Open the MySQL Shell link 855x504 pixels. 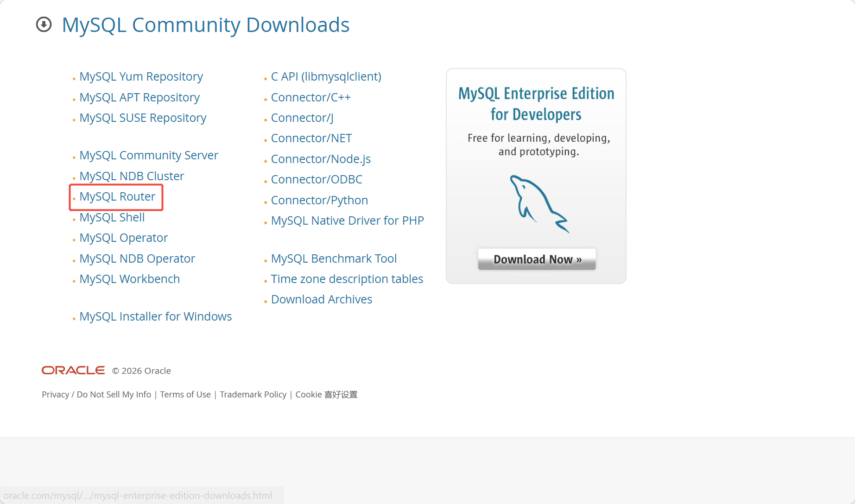pyautogui.click(x=112, y=217)
